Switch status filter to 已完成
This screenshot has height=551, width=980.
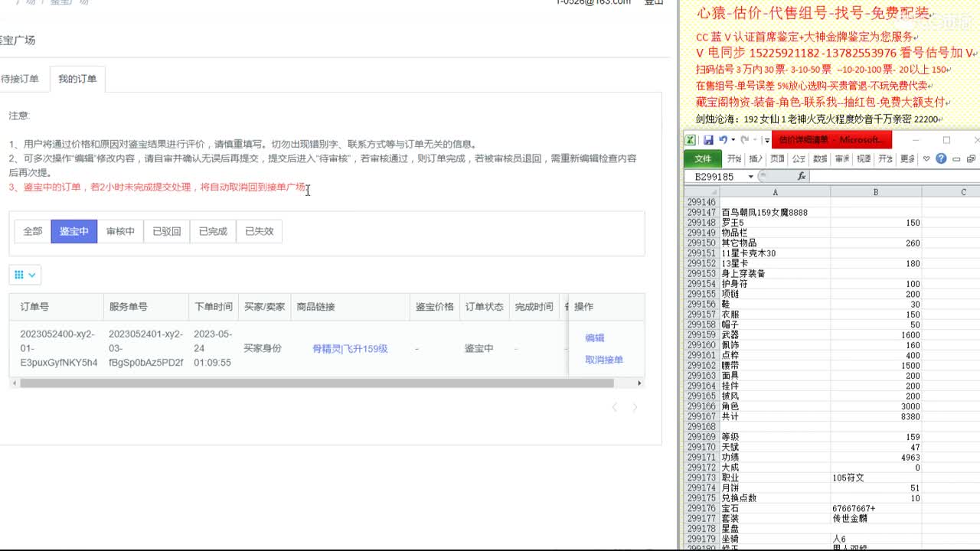(212, 230)
